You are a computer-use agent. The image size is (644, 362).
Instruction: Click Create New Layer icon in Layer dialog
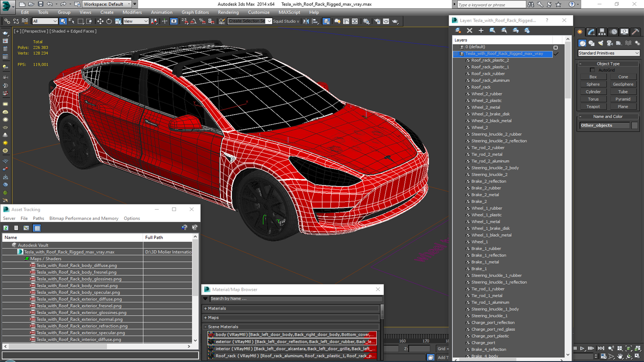458,31
